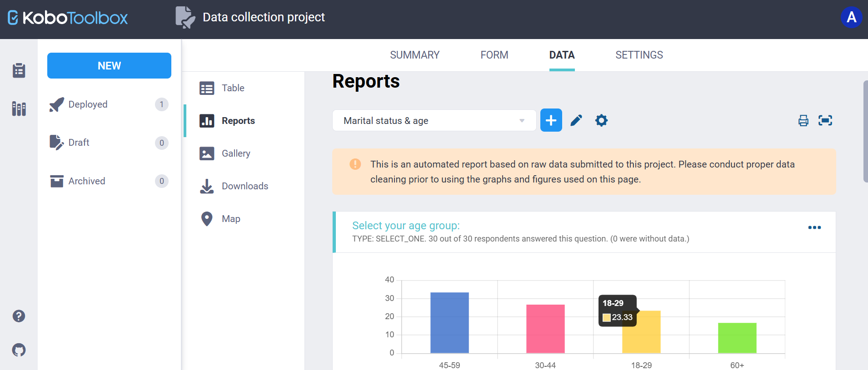Open the GitHub source code icon
The image size is (868, 370).
pyautogui.click(x=19, y=350)
